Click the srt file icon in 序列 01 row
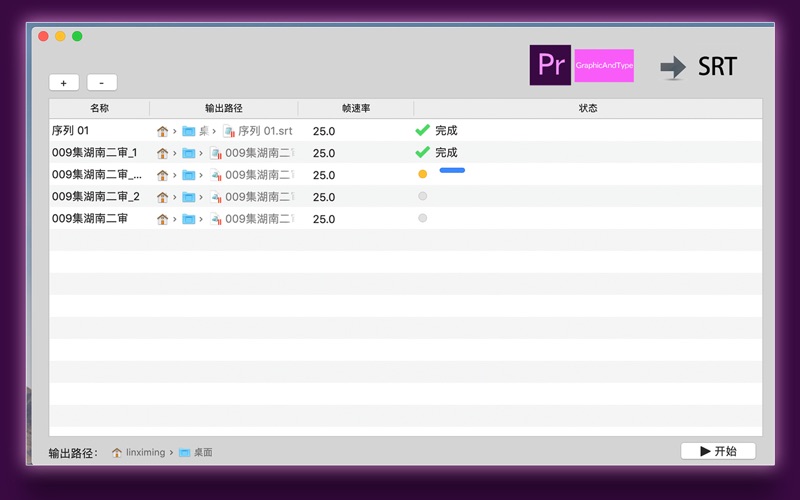Viewport: 800px width, 500px height. (x=228, y=131)
